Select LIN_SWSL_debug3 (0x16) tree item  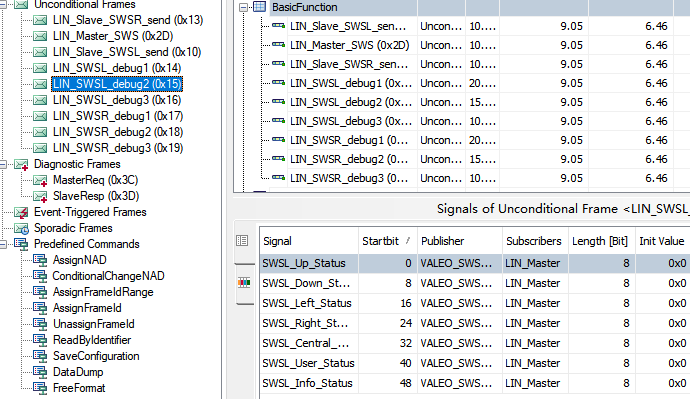click(117, 100)
